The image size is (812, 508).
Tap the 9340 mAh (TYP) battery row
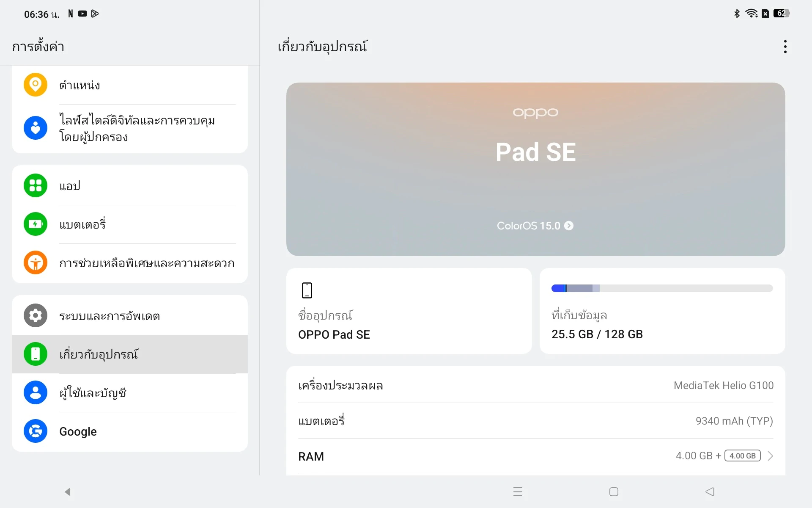535,421
